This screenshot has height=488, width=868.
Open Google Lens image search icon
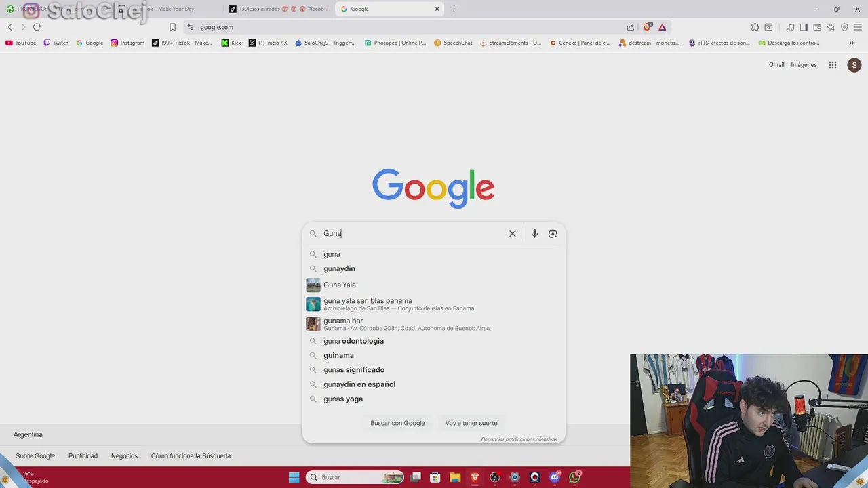(553, 233)
